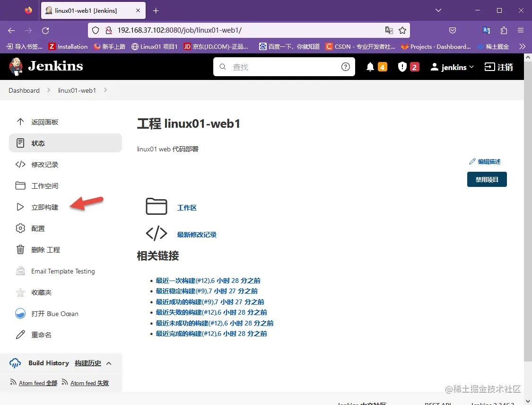Switch to the linux01-web1 [Jenkins] tab
This screenshot has height=405, width=532.
click(93, 10)
